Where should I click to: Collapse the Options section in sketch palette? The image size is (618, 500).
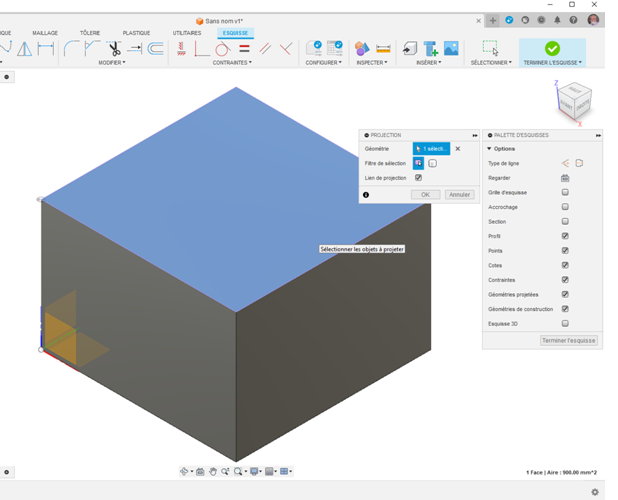click(x=489, y=149)
